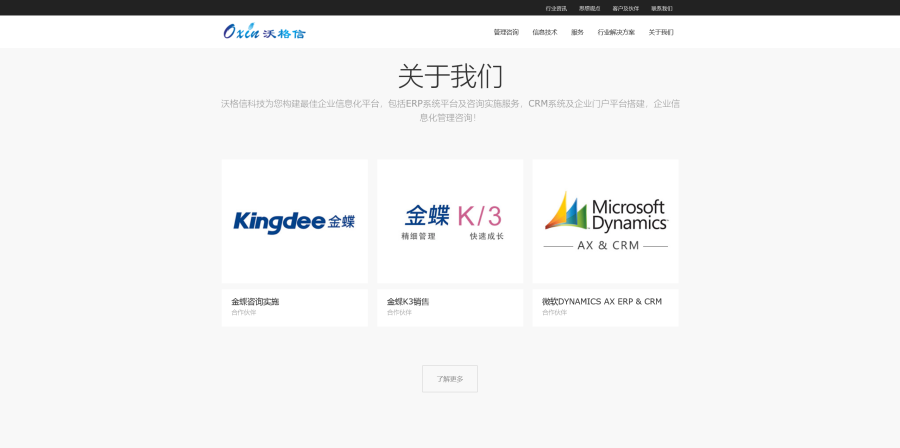Click 合作伙伴 label under 金蝶K3销售
Screen dimensions: 900x448
point(399,313)
